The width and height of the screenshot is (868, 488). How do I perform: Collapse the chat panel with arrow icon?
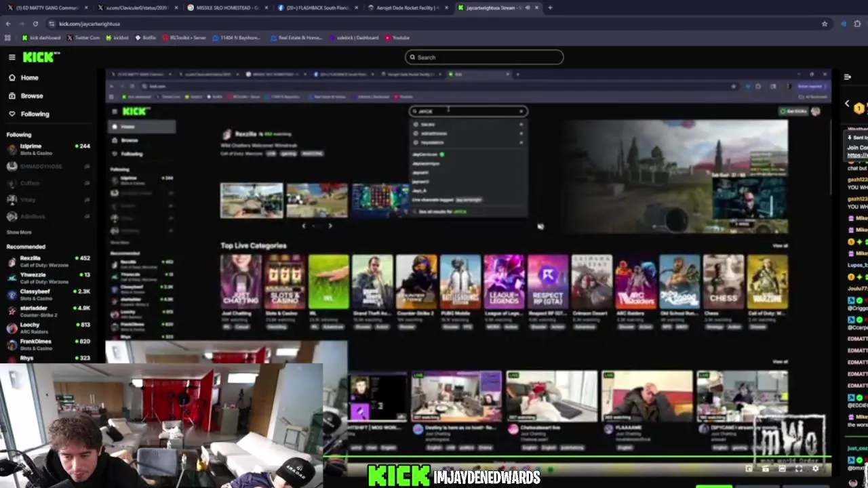pyautogui.click(x=848, y=77)
